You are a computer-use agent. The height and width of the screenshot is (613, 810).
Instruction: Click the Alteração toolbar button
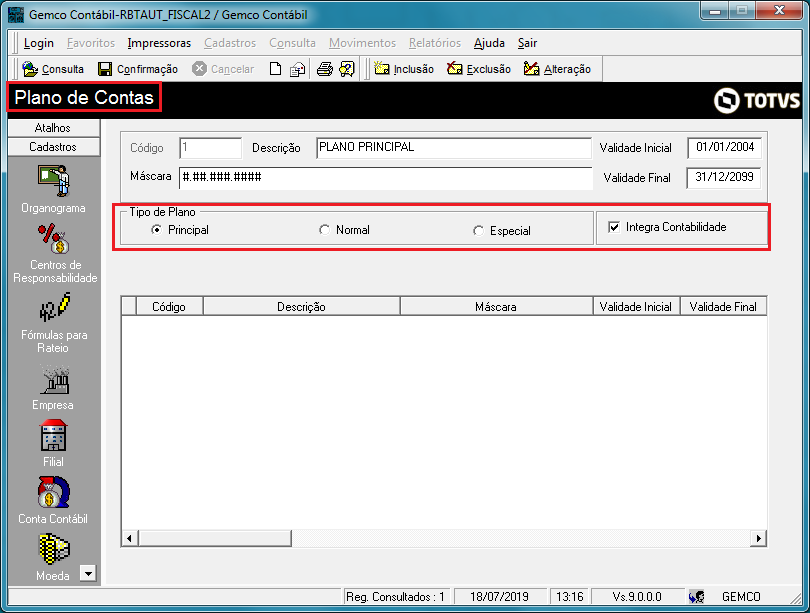click(x=557, y=69)
